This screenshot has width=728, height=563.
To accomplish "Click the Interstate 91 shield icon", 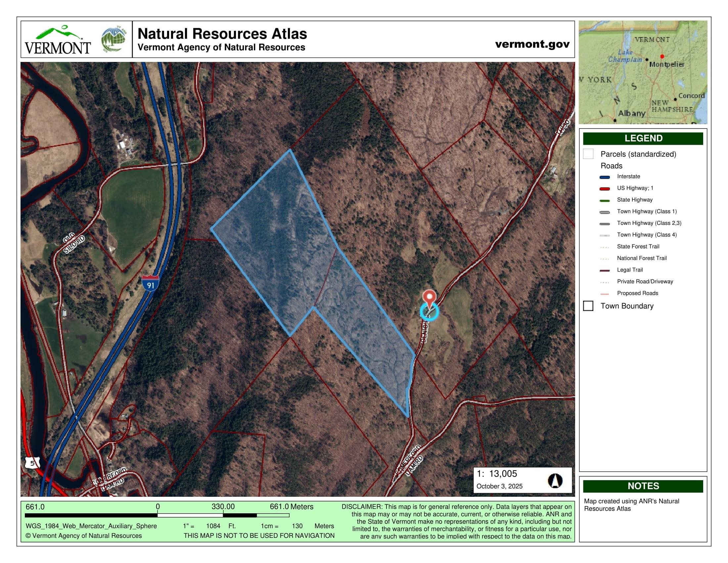I will [x=150, y=283].
